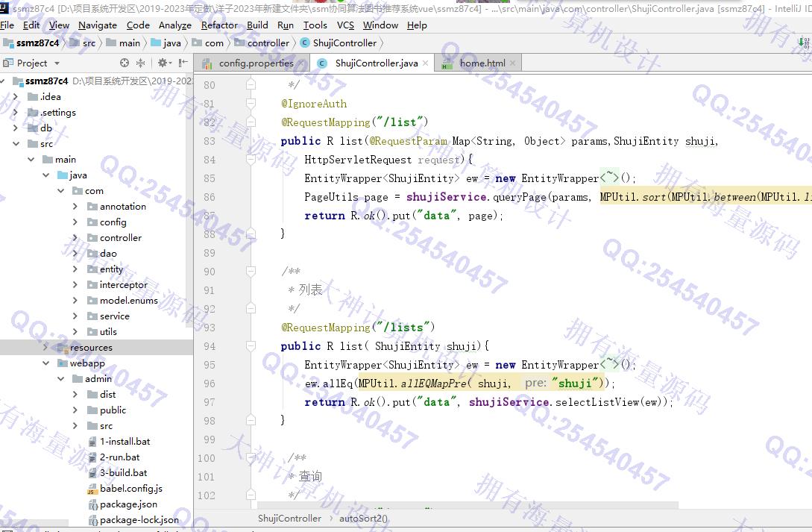The image size is (812, 532).
Task: Select 1-install.bat file
Action: 125,442
